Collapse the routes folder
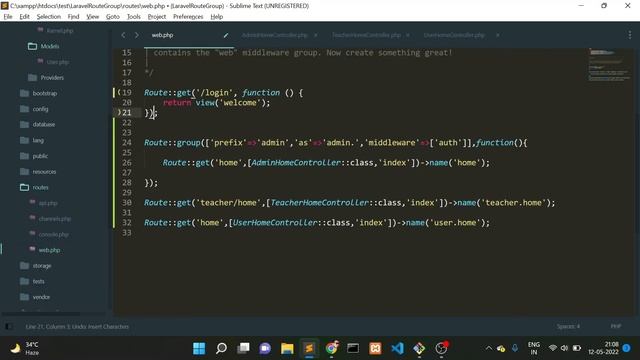The width and height of the screenshot is (640, 360). tap(34, 187)
